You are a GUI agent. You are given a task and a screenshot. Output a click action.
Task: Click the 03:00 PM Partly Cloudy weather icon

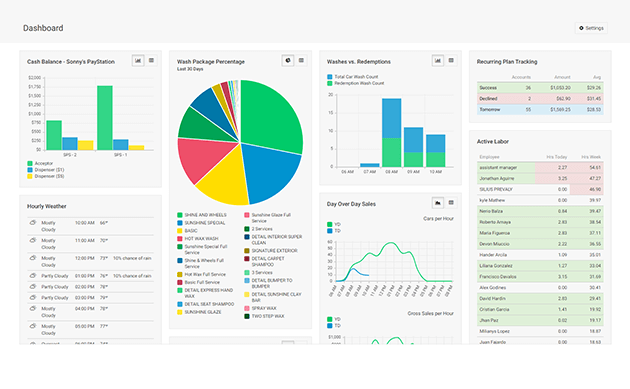[x=33, y=297]
